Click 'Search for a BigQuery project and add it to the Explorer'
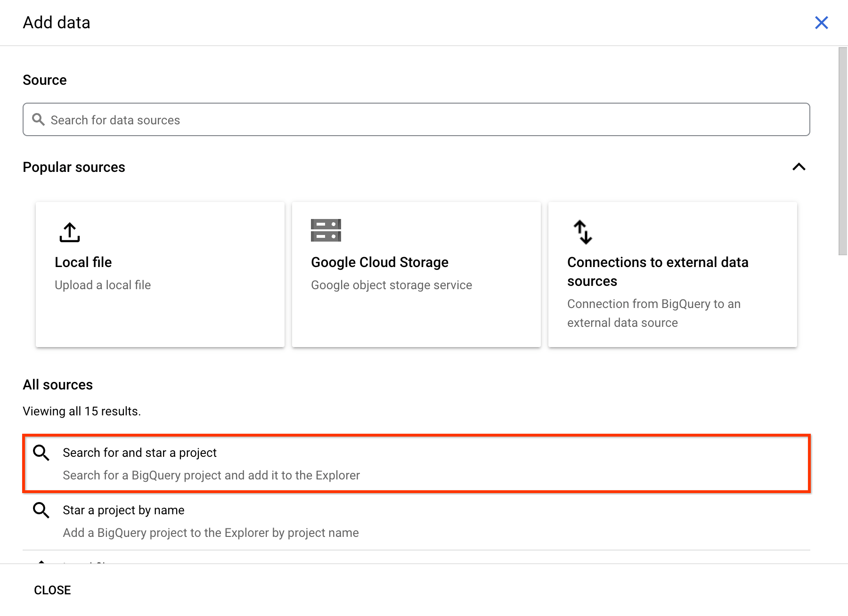The width and height of the screenshot is (848, 616). pyautogui.click(x=211, y=475)
